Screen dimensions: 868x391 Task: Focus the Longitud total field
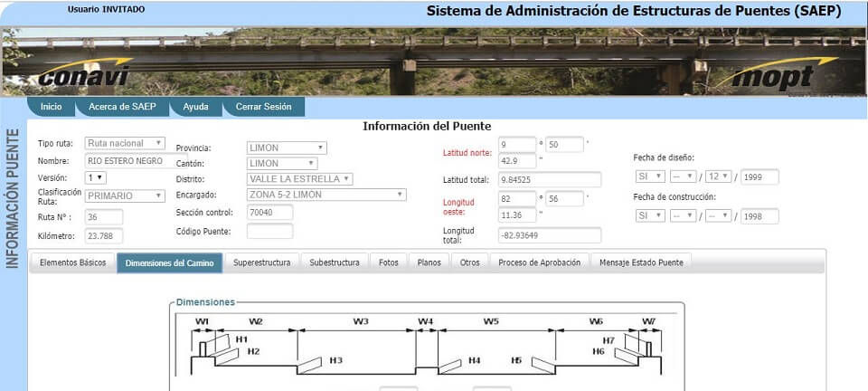[x=550, y=235]
